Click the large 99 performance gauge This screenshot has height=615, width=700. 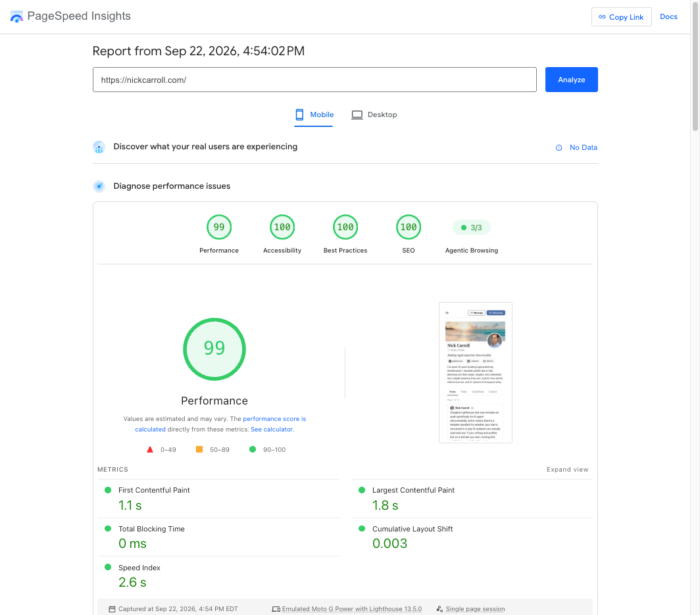coord(214,349)
